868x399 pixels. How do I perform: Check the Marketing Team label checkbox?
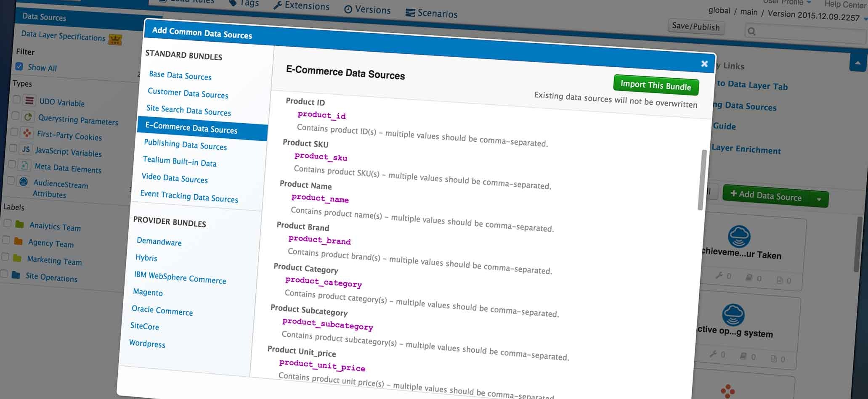(x=6, y=257)
